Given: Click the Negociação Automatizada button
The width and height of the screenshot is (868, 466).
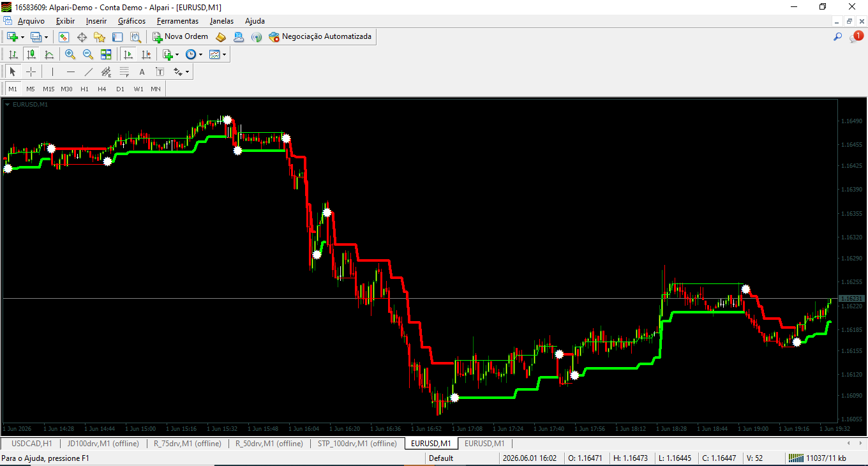Looking at the screenshot, I should point(320,37).
